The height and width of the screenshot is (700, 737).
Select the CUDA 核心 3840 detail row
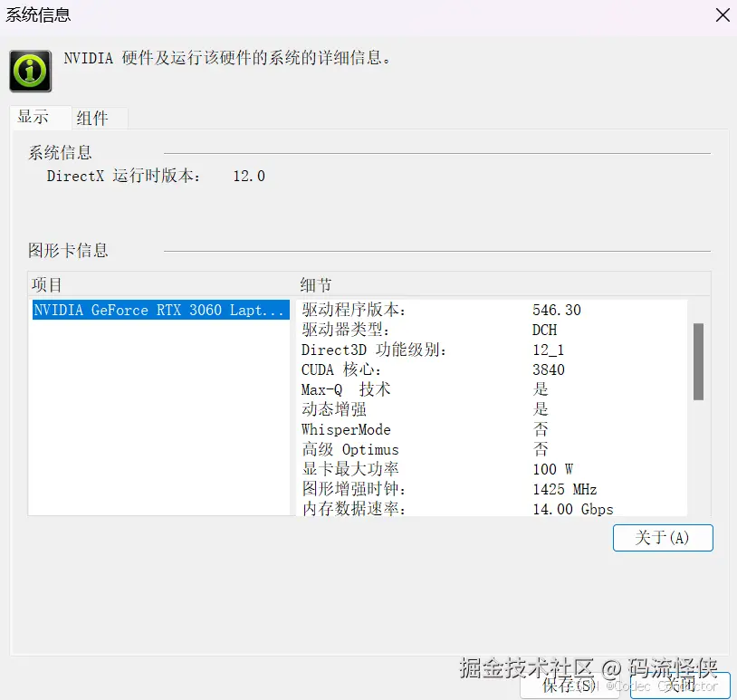[x=453, y=369]
